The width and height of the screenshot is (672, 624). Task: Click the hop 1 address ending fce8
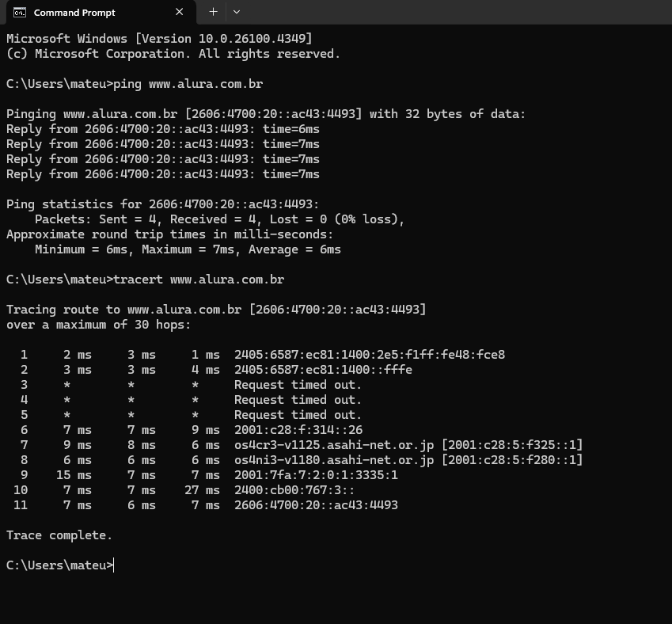click(x=370, y=355)
